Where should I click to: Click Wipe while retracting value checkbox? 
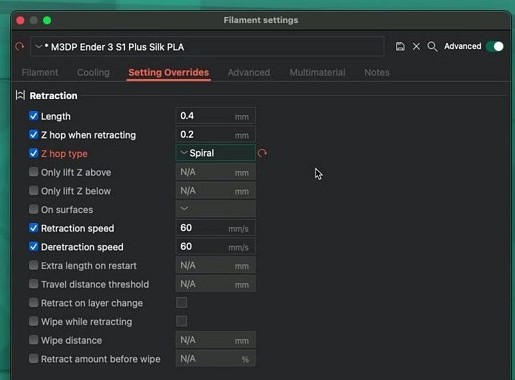click(182, 321)
